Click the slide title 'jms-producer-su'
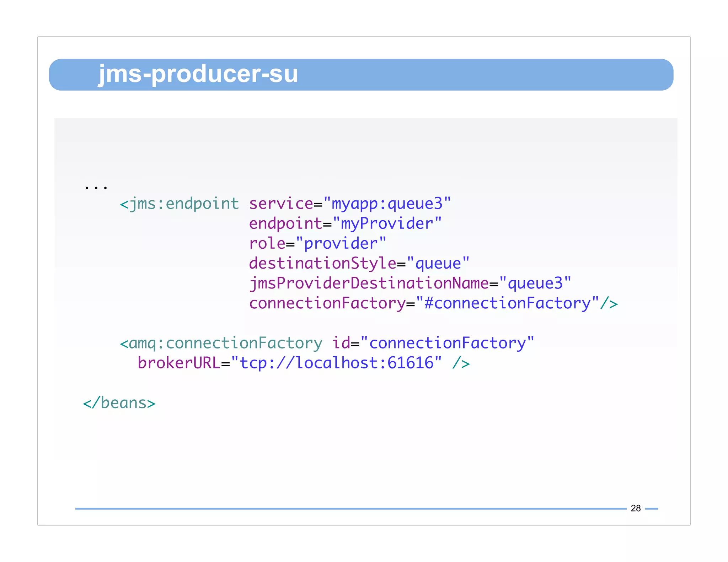The height and width of the screenshot is (562, 728). (x=198, y=74)
